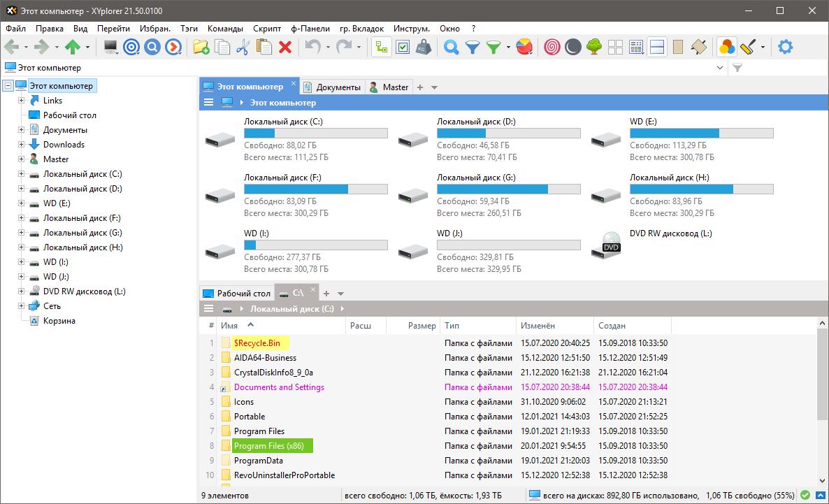The image size is (829, 504).
Task: Click the pink spiral toolbar icon
Action: (552, 47)
